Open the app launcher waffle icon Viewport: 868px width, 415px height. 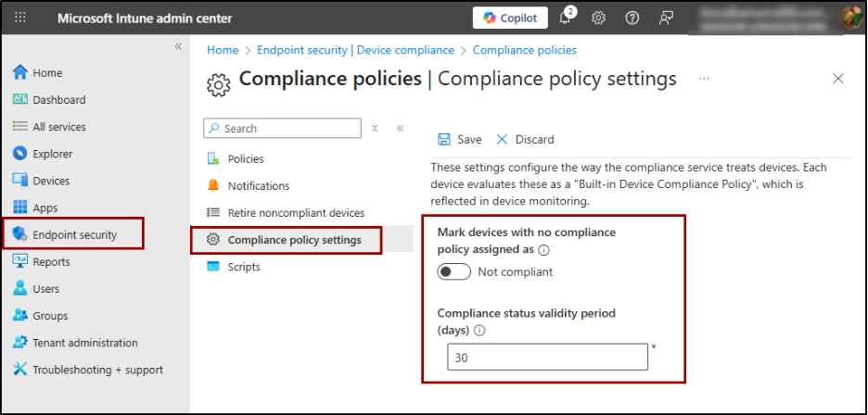[x=19, y=18]
